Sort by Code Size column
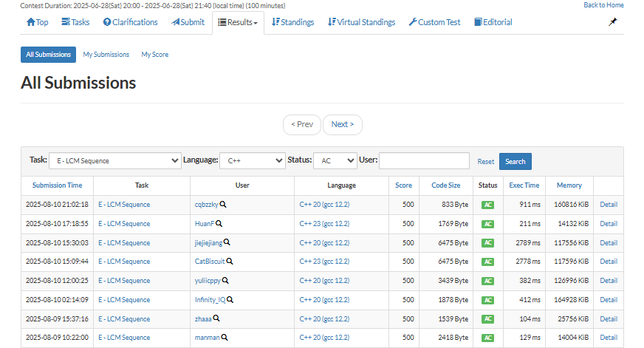Image resolution: width=644 pixels, height=348 pixels. point(445,185)
